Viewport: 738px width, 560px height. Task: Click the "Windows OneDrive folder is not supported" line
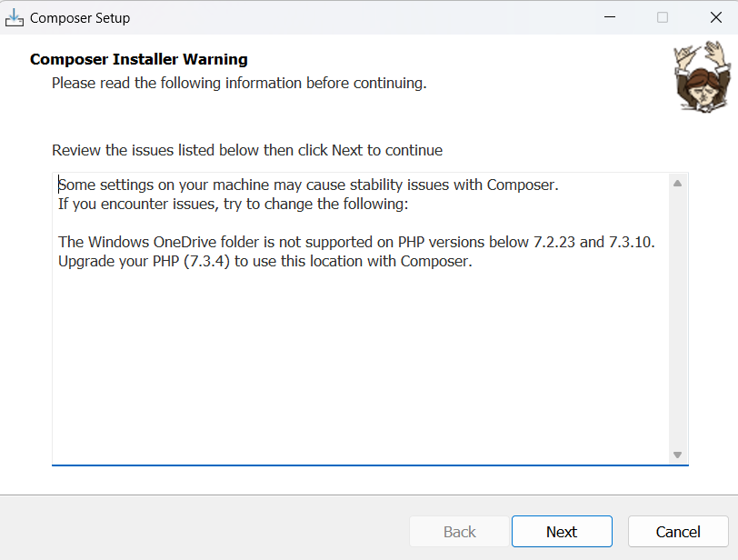coord(356,242)
